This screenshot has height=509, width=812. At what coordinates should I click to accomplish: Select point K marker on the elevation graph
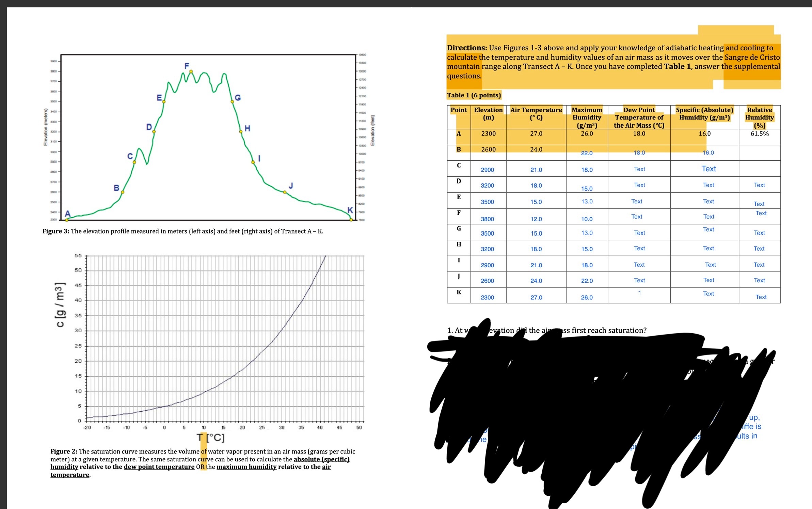point(351,220)
